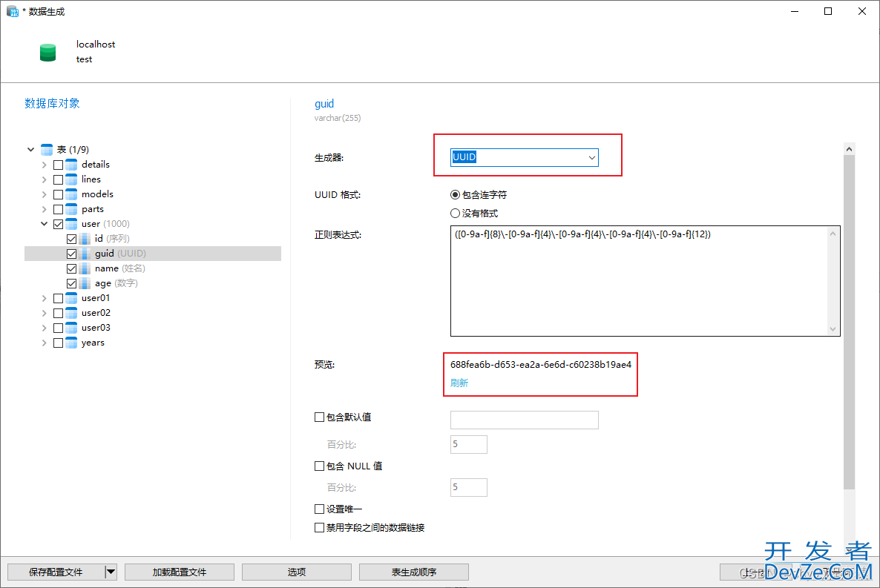This screenshot has height=588, width=880.
Task: Click the default value 百分比 field
Action: 469,444
